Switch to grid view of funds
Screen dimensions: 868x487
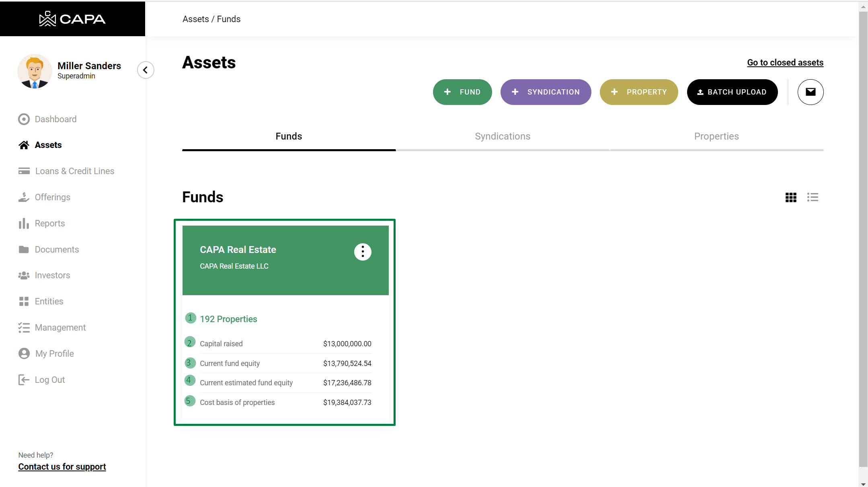[790, 197]
